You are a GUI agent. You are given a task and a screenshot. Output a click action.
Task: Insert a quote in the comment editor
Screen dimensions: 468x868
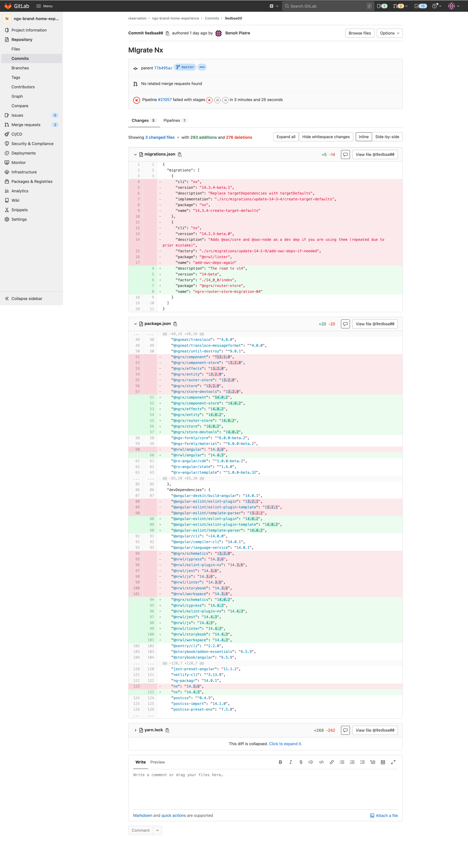point(311,762)
